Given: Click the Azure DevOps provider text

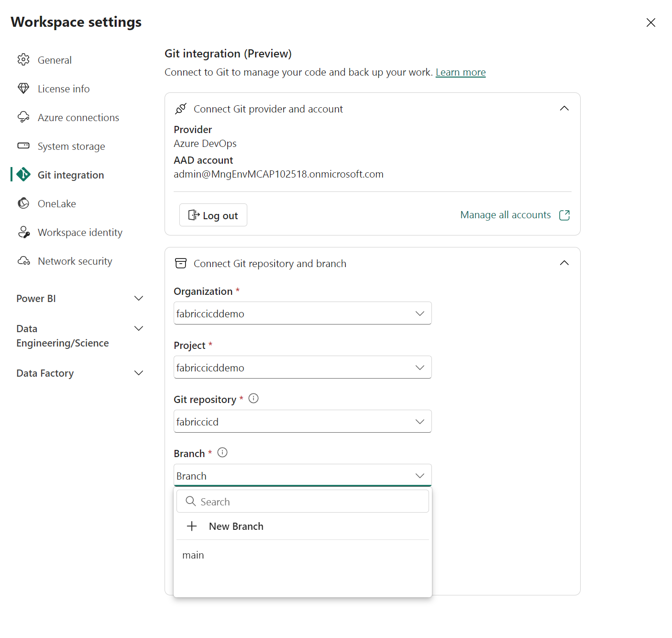Looking at the screenshot, I should click(x=205, y=144).
